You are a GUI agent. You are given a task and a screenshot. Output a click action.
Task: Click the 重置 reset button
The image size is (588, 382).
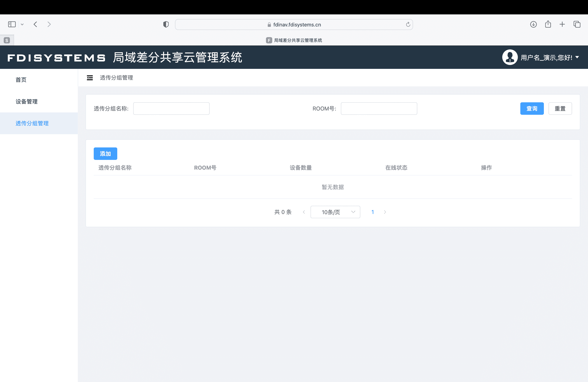[x=560, y=109]
